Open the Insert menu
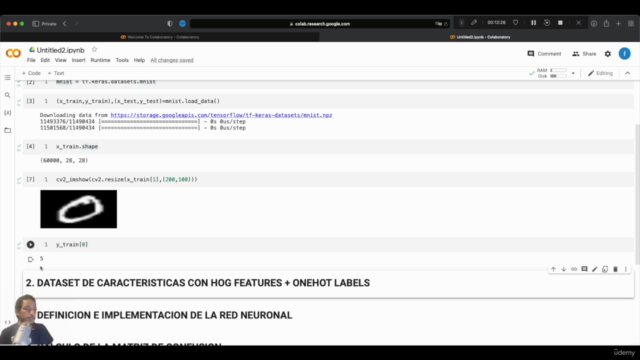This screenshot has height=360, width=640. tap(78, 60)
